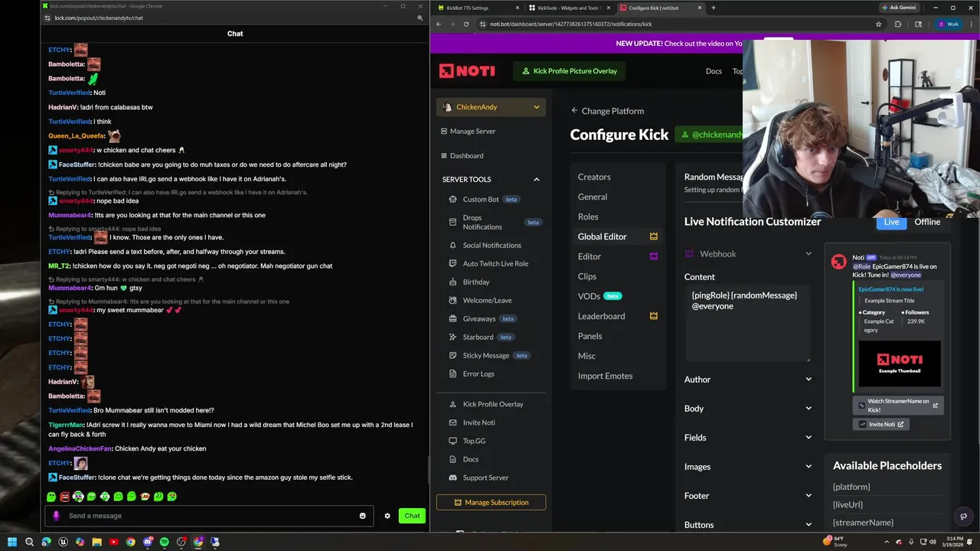Switch preview to Live
This screenshot has width=980, height=551.
point(891,222)
